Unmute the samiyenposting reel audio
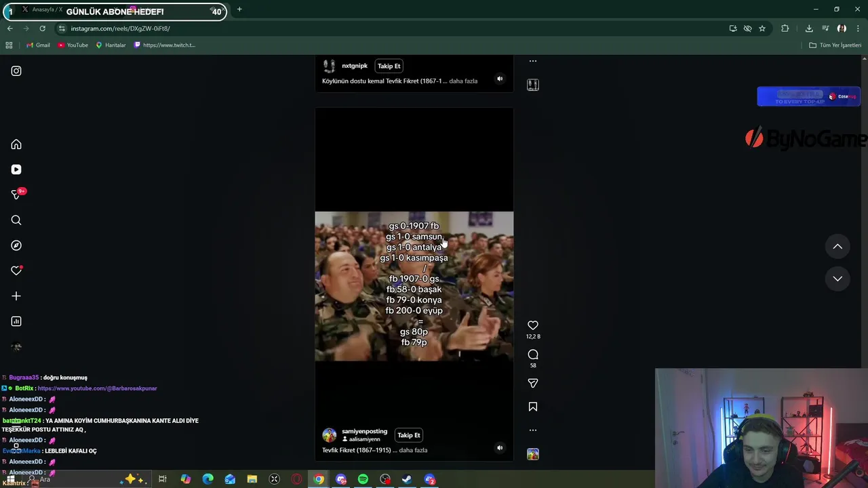The height and width of the screenshot is (488, 868). pyautogui.click(x=500, y=447)
